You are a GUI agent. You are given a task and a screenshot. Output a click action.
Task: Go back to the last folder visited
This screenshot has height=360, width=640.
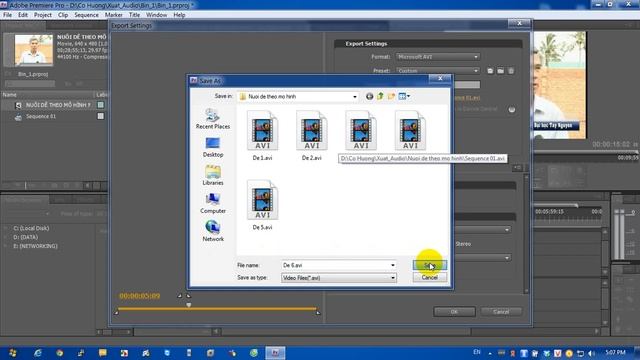coord(369,96)
